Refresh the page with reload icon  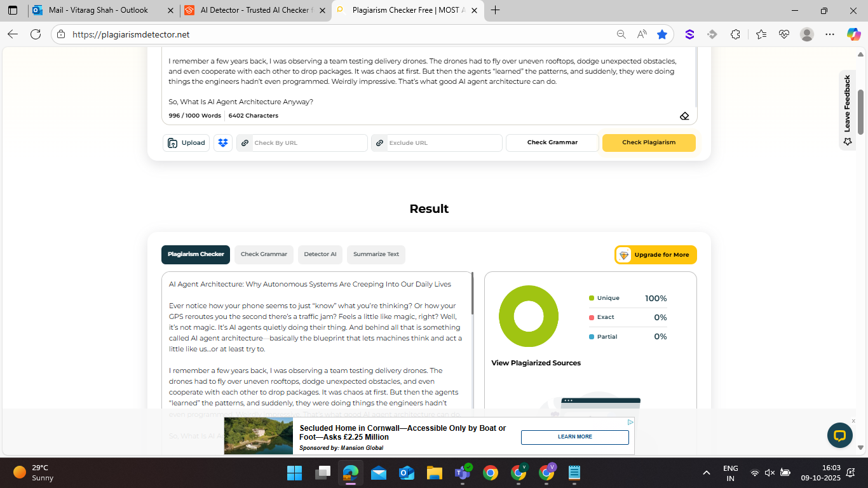point(36,34)
